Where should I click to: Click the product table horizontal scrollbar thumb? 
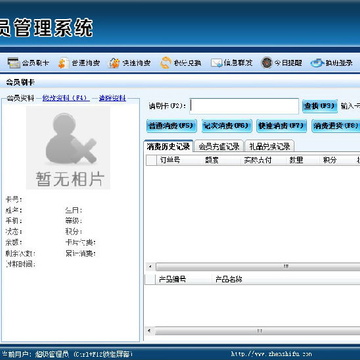(x=259, y=331)
